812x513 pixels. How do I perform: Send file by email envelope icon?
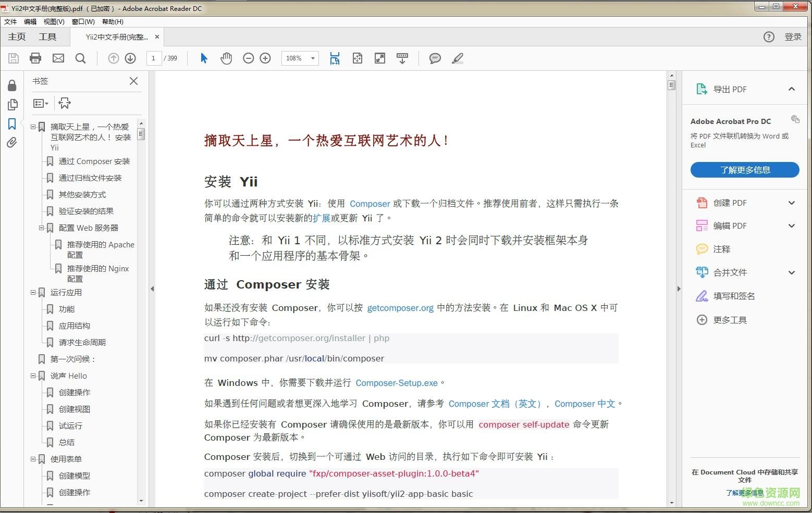point(58,58)
